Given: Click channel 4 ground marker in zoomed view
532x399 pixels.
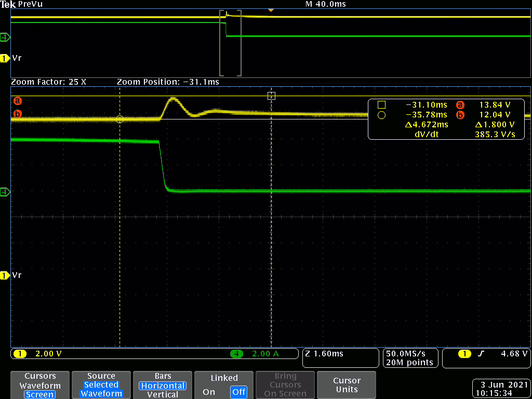Looking at the screenshot, I should pyautogui.click(x=5, y=192).
